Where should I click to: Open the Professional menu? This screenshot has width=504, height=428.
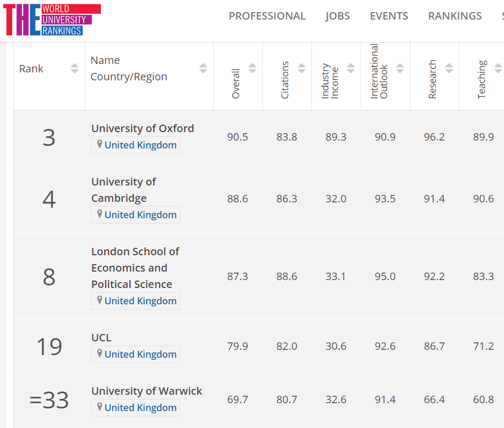(267, 16)
